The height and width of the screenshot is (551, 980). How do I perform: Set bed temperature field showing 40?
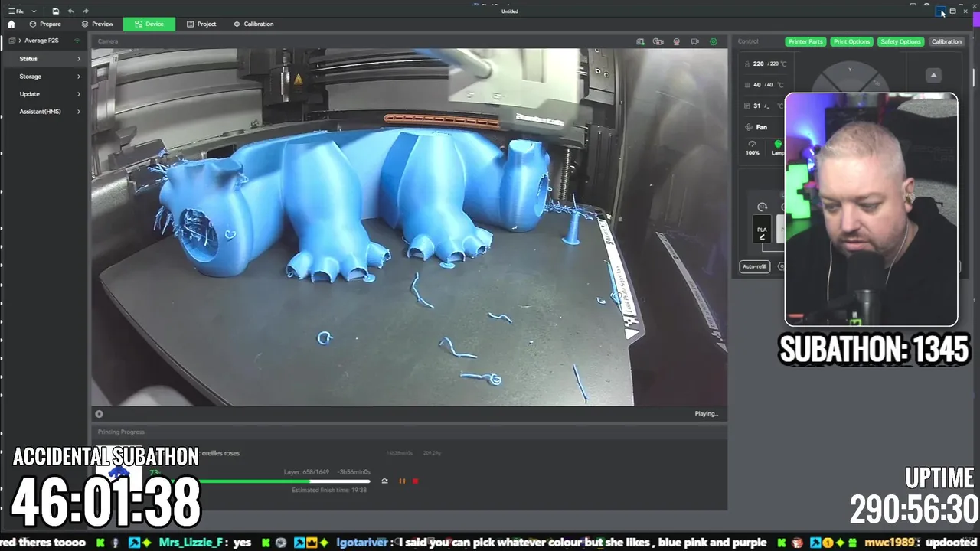tap(765, 85)
